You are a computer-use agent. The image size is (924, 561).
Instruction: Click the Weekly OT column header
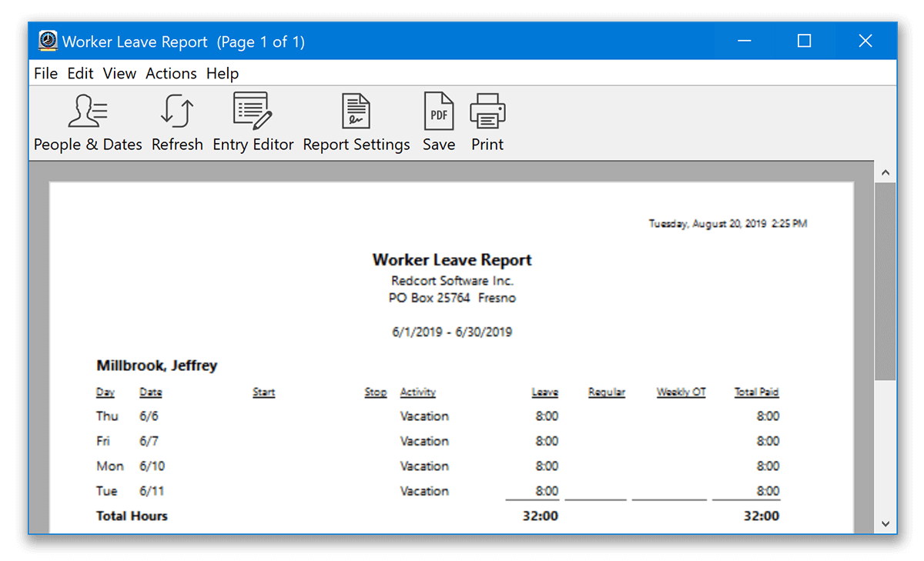tap(681, 392)
